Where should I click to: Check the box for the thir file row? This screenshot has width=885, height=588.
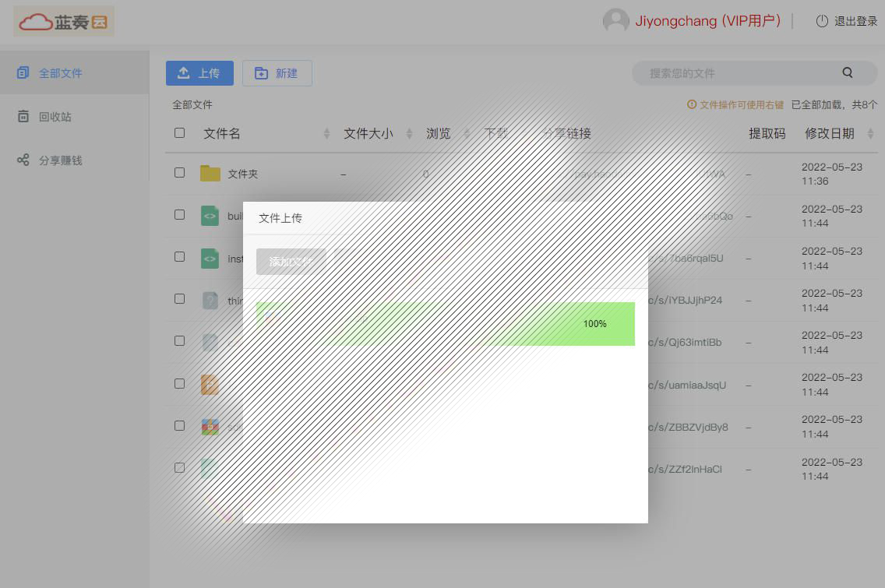coord(179,298)
